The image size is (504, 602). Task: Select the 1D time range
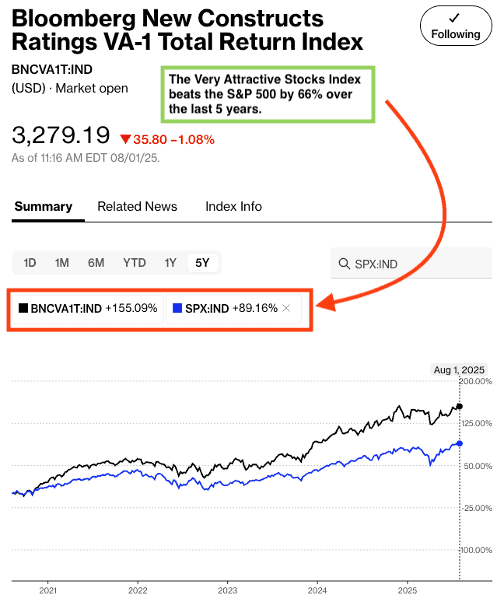tap(30, 263)
